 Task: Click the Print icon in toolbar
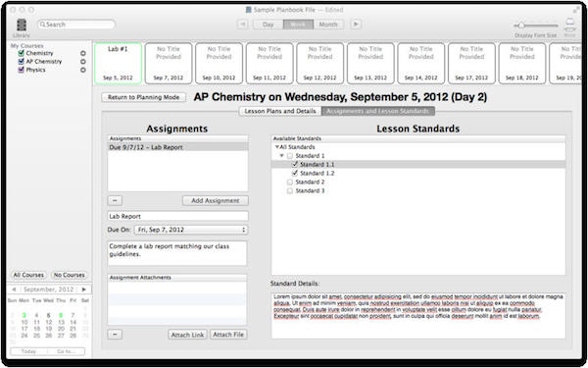[x=569, y=25]
